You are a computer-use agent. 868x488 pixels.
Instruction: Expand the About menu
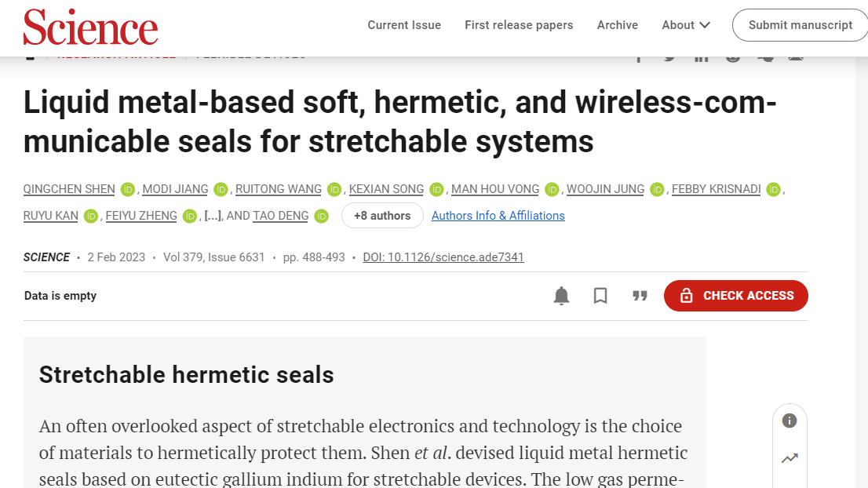(x=686, y=25)
